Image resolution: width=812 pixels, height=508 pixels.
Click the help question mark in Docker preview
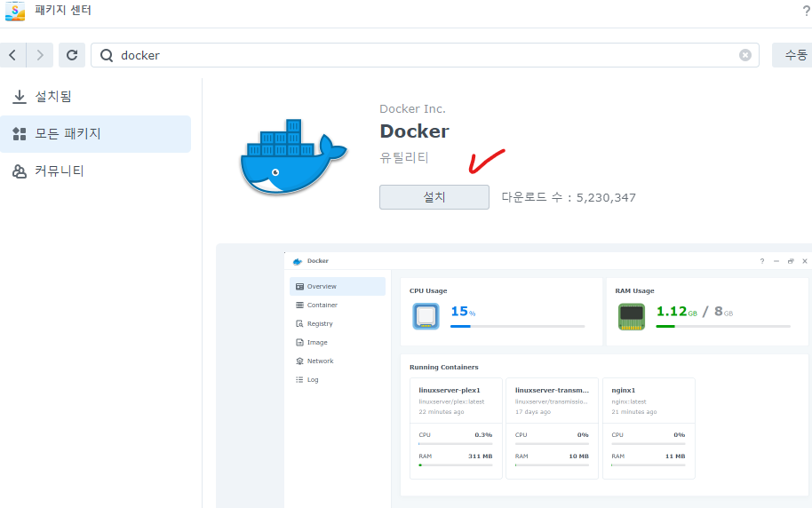(x=761, y=261)
